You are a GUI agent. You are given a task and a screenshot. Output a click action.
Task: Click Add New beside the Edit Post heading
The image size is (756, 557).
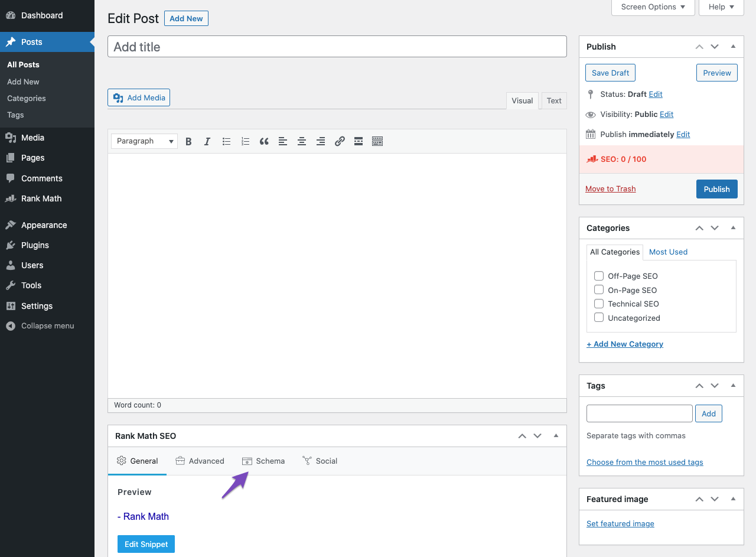click(186, 18)
